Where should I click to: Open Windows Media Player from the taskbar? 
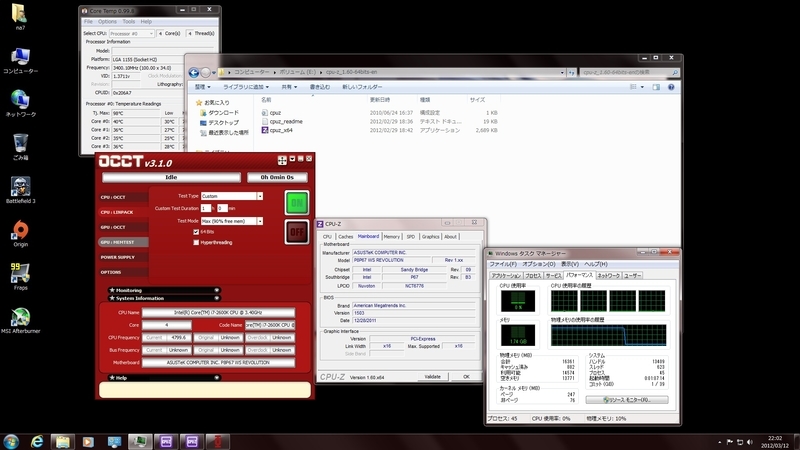point(88,441)
